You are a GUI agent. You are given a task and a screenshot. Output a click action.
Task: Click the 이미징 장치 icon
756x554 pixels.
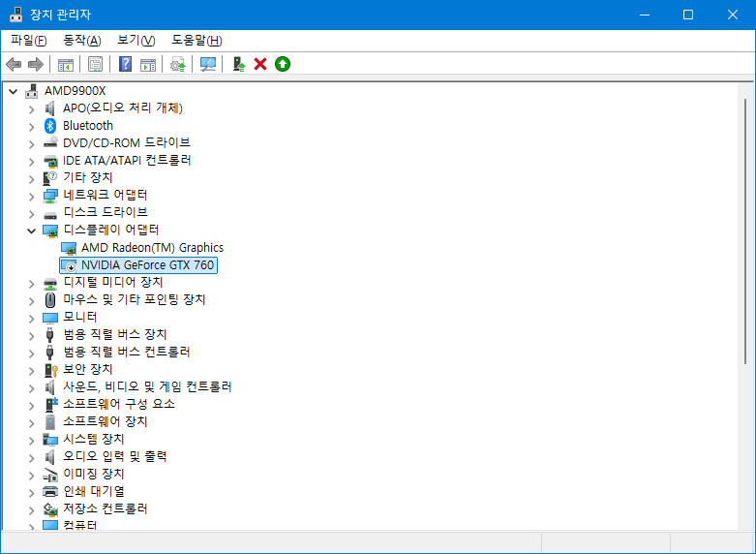(x=50, y=475)
